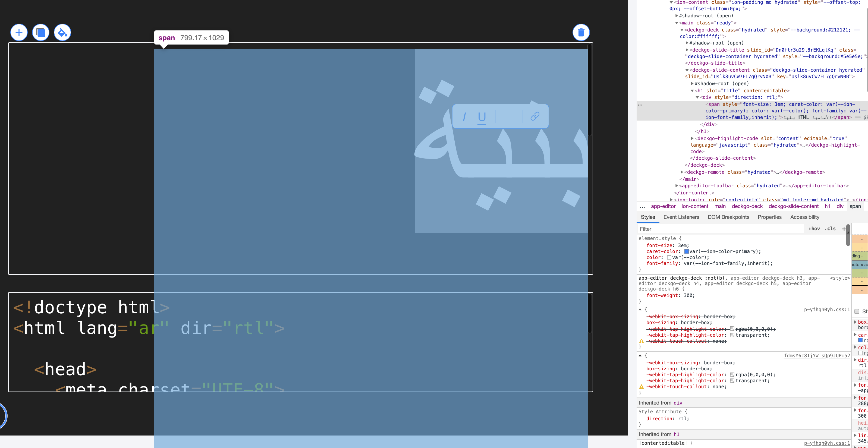Toggle the :hov element state panel
Screen dimensions: 868x448
point(814,229)
